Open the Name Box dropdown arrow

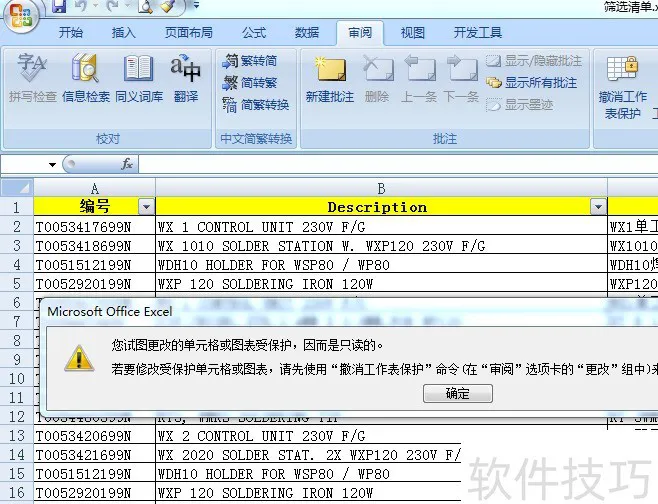point(52,165)
